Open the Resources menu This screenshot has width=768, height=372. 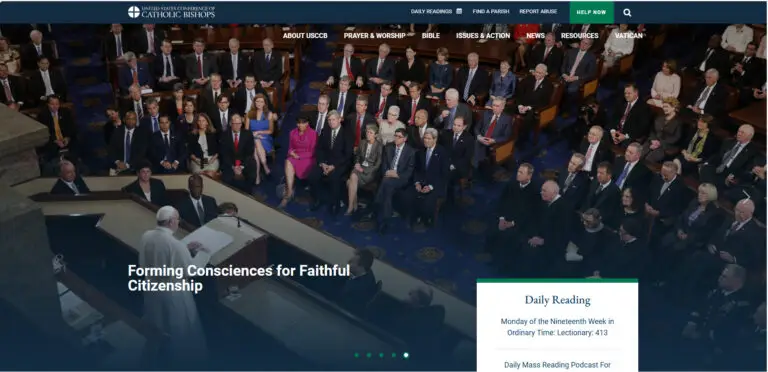click(x=579, y=36)
